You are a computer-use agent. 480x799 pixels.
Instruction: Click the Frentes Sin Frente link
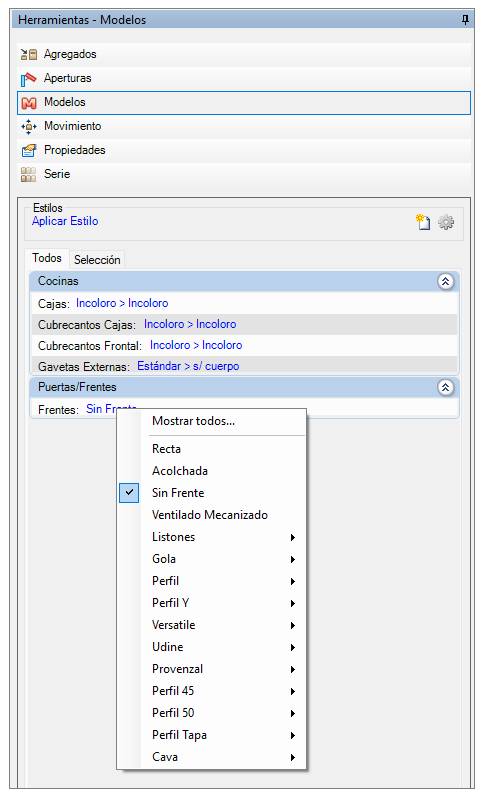tap(112, 409)
